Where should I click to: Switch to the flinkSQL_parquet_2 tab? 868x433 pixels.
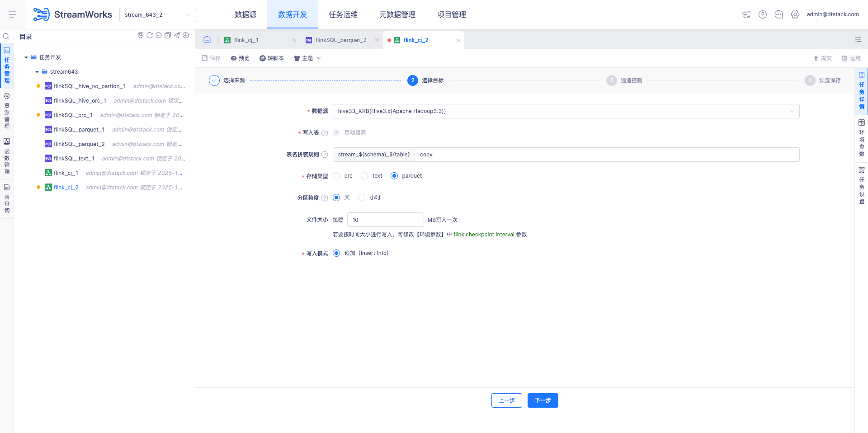tap(341, 40)
